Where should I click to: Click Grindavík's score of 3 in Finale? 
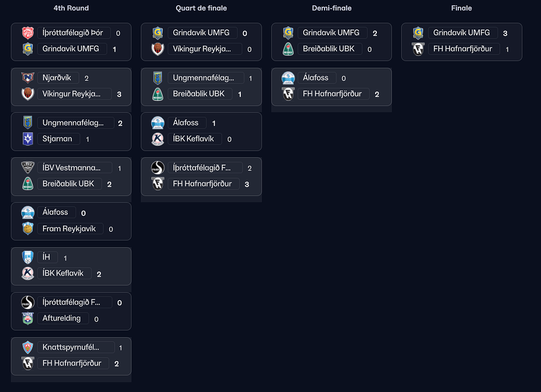tap(505, 33)
